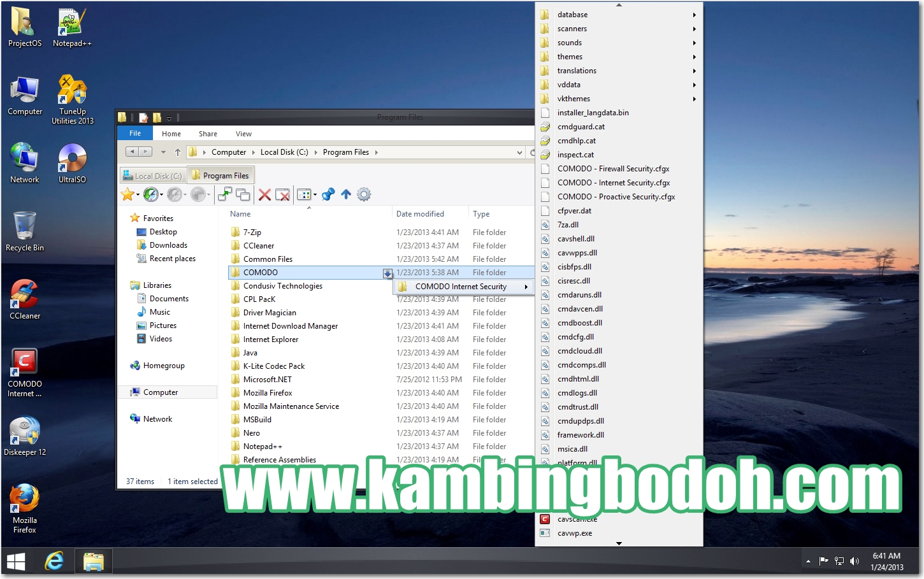924x579 pixels.
Task: Open the View ribbon tab
Action: (243, 134)
